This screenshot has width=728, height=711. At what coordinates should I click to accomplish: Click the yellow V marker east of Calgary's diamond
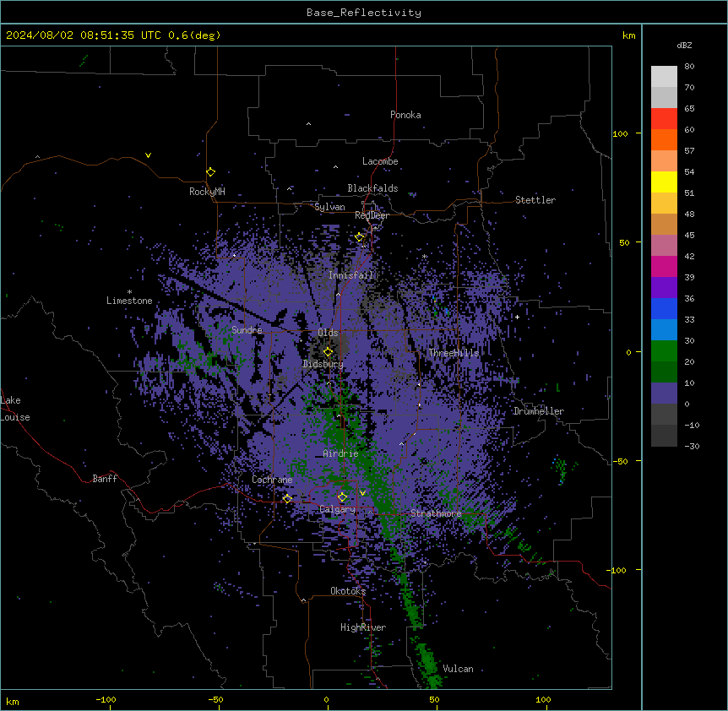coord(362,493)
